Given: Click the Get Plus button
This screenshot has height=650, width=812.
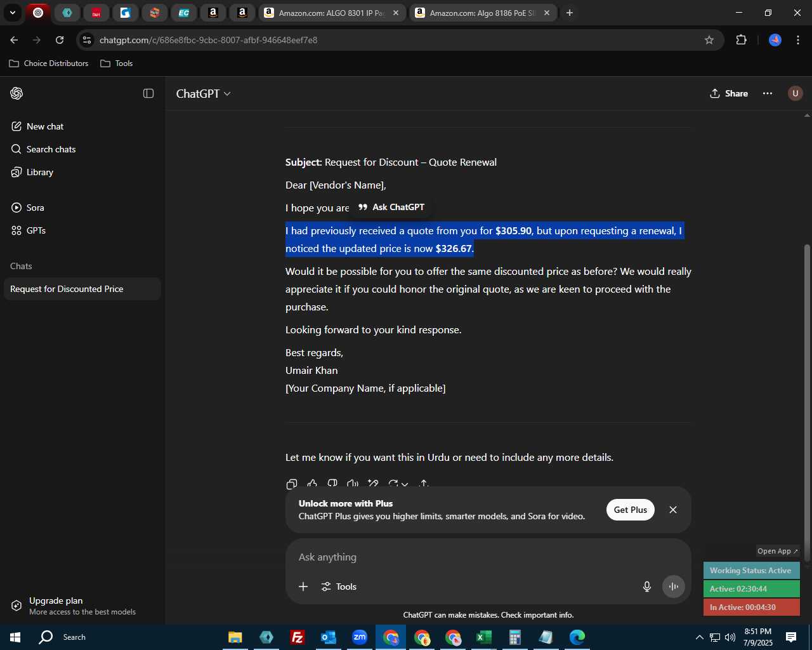Looking at the screenshot, I should pos(630,510).
